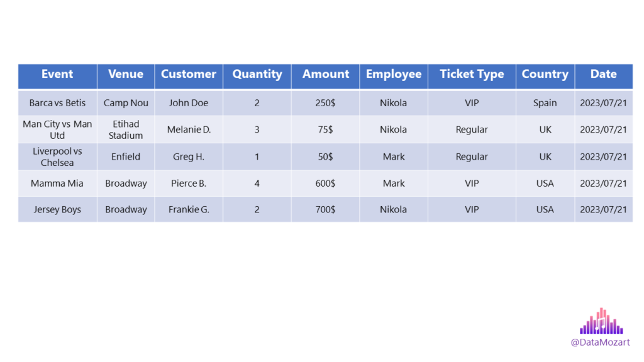This screenshot has height=362, width=644.
Task: Click quantity 2 in the John Doe row
Action: (257, 103)
